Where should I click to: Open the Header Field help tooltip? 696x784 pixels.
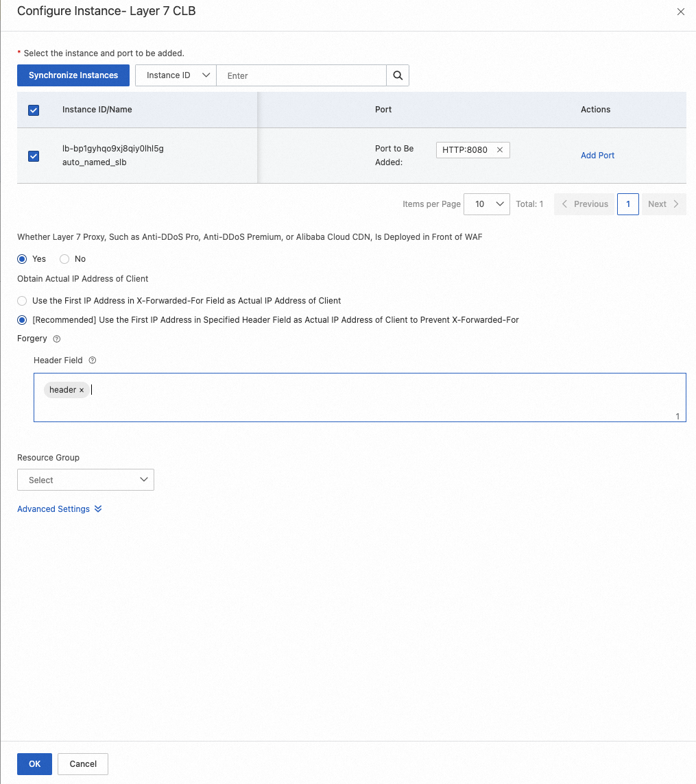coord(93,360)
